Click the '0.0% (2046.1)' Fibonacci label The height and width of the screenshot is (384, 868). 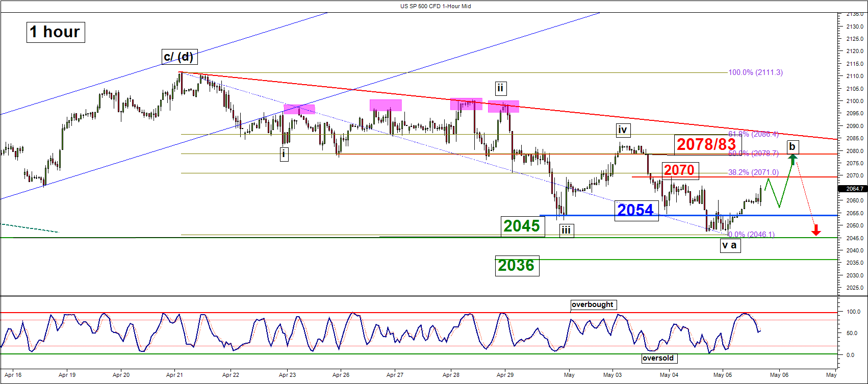751,235
